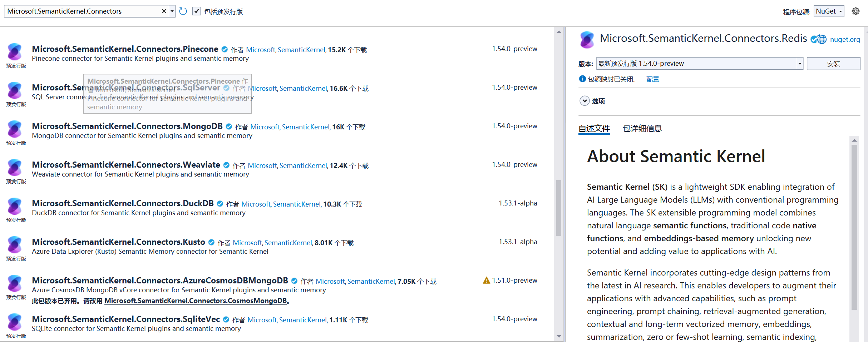Select the Weaviate connector package icon
Image resolution: width=868 pixels, height=342 pixels.
point(15,168)
